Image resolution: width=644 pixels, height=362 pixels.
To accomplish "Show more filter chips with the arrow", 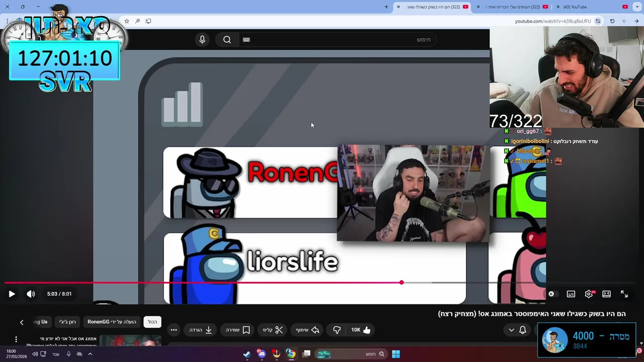I will click(x=21, y=322).
